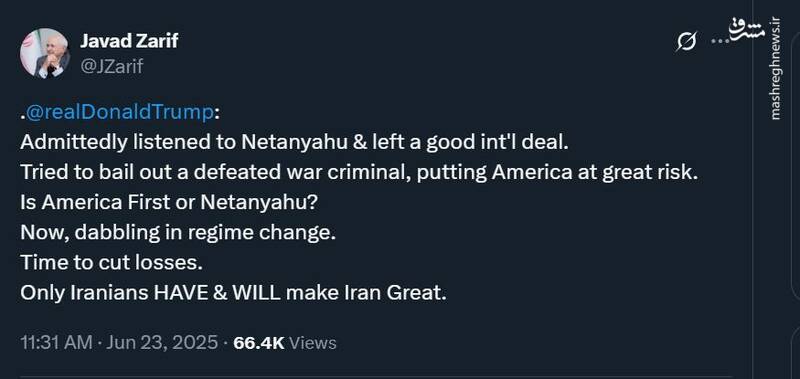Image resolution: width=800 pixels, height=379 pixels.
Task: Open the @realDonaldTrump mention
Action: point(119,113)
